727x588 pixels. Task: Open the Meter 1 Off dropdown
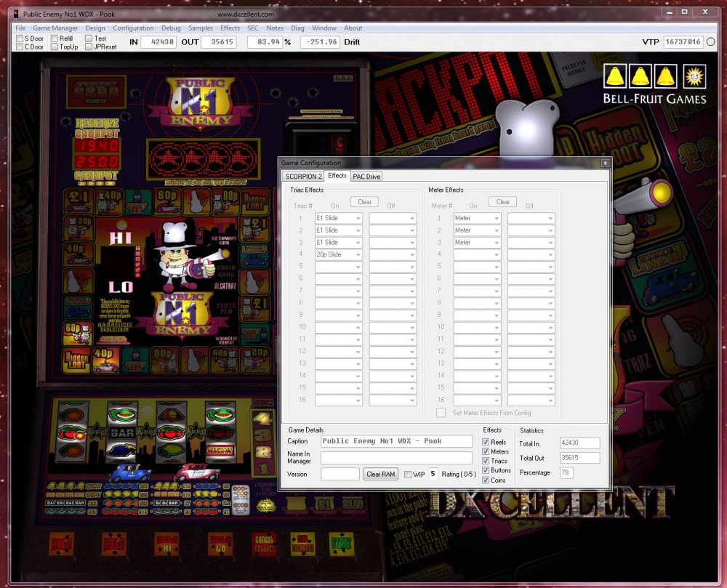point(531,218)
